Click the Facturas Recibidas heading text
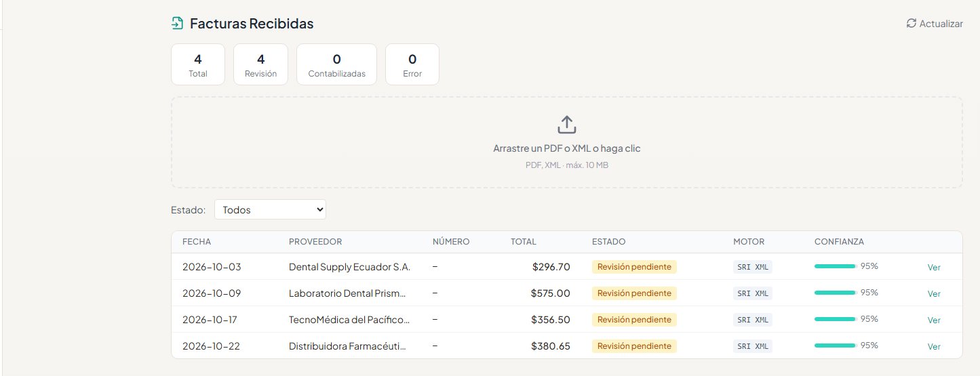The image size is (980, 376). click(x=252, y=24)
